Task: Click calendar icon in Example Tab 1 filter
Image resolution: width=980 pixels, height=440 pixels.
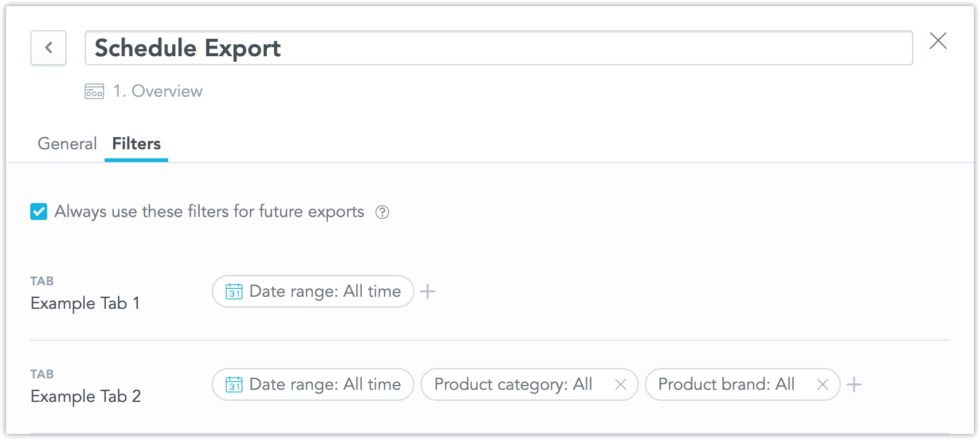Action: tap(234, 291)
